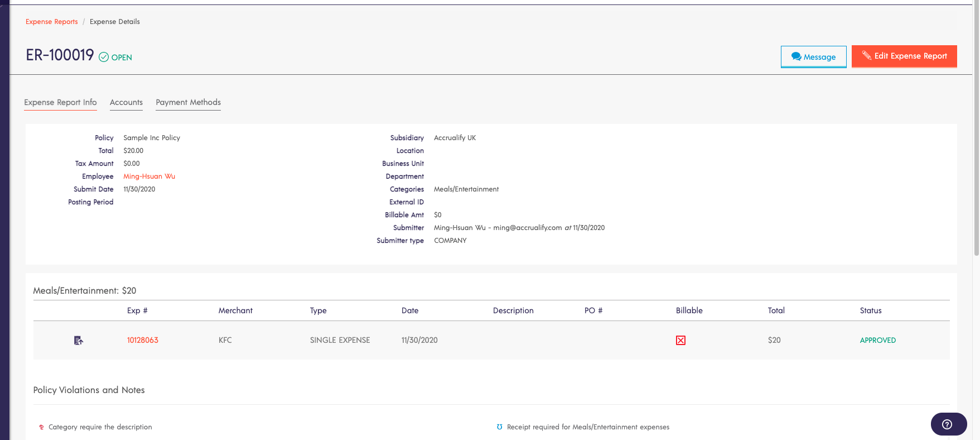The width and height of the screenshot is (980, 440).
Task: Open the Message button
Action: pos(813,57)
